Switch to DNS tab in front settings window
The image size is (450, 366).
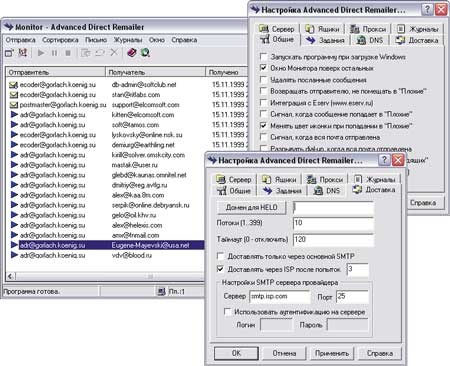point(327,191)
